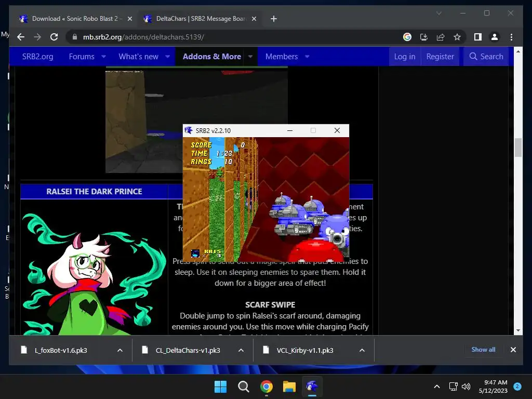Close the Download Sonic Robo Blast 2 tab

coord(129,19)
